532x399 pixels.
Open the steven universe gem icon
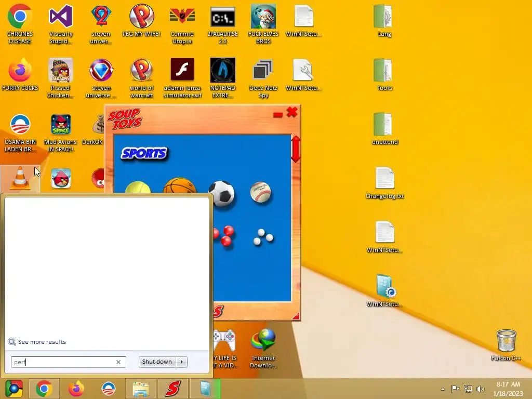[x=101, y=78]
